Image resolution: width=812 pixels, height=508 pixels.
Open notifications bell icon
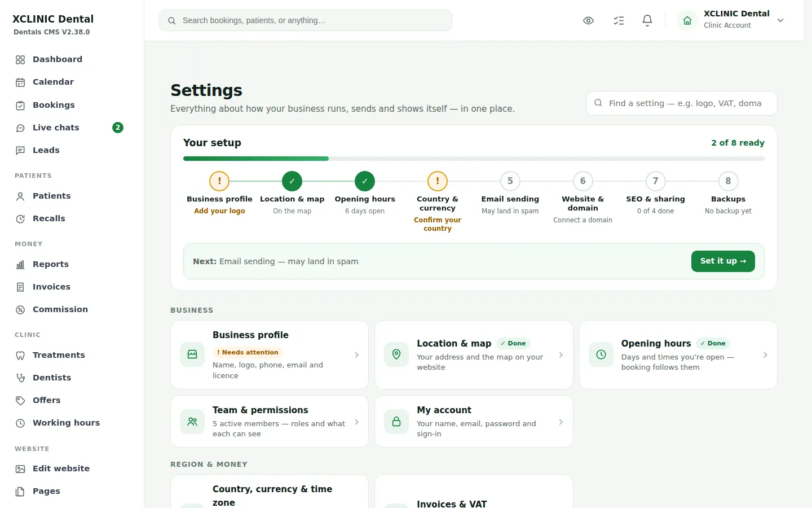point(647,20)
